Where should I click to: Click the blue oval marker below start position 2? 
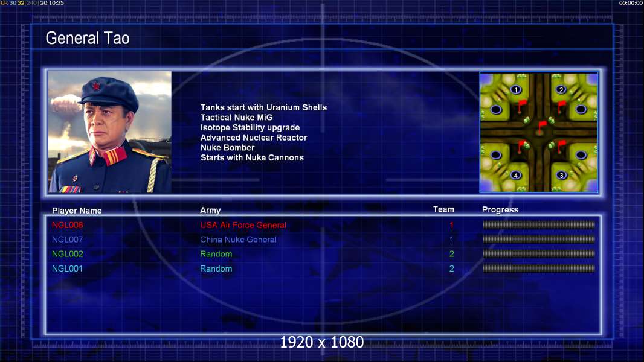pyautogui.click(x=581, y=109)
